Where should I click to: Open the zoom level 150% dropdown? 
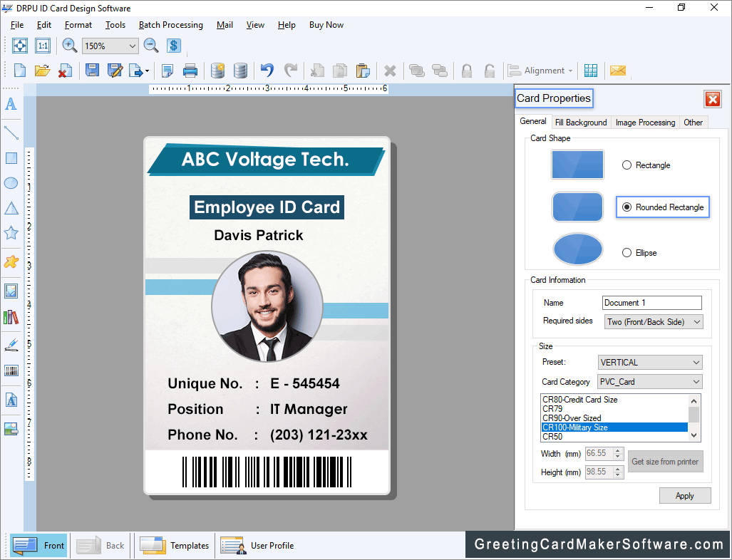[x=132, y=46]
